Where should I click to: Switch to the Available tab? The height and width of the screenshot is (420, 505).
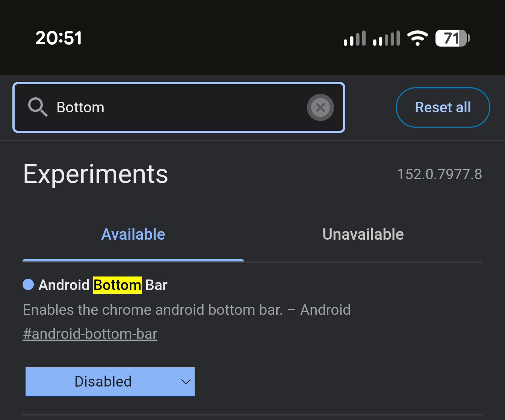(x=133, y=234)
